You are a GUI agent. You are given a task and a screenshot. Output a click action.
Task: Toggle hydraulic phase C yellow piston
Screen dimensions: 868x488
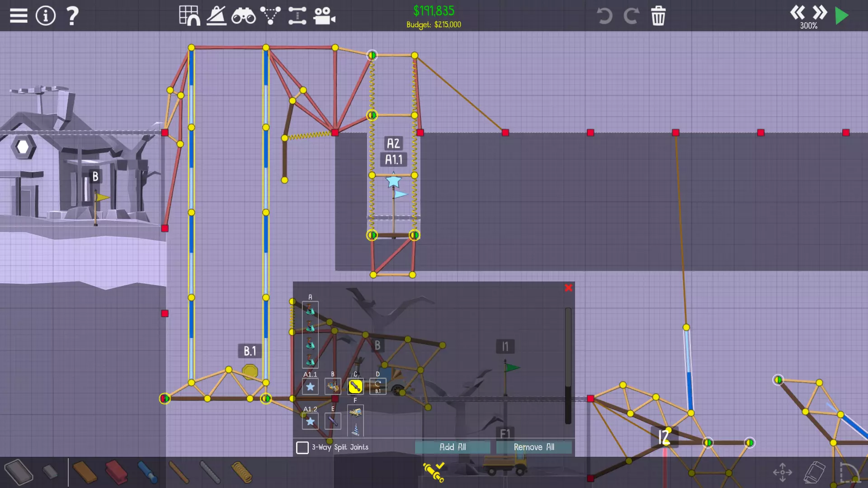(x=355, y=386)
